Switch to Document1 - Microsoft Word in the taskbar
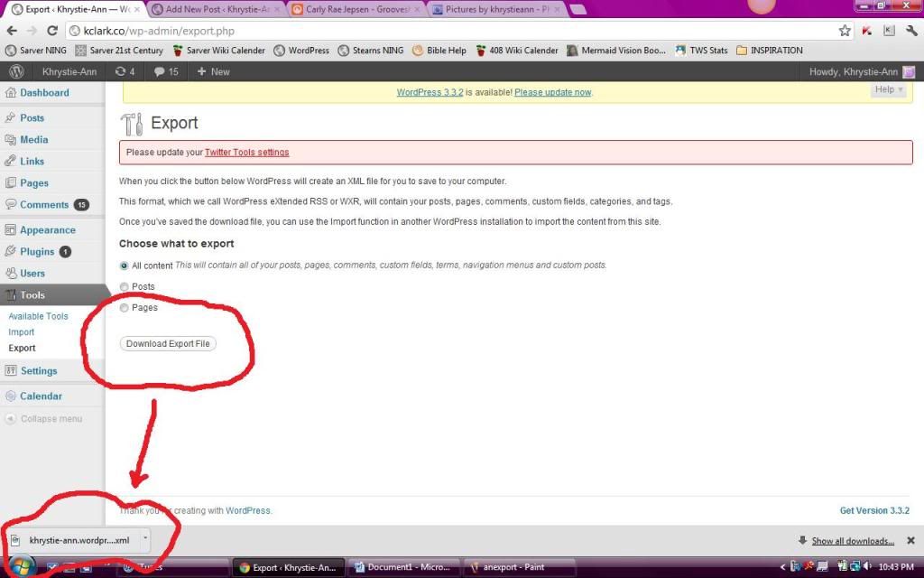924x578 pixels. 402,567
